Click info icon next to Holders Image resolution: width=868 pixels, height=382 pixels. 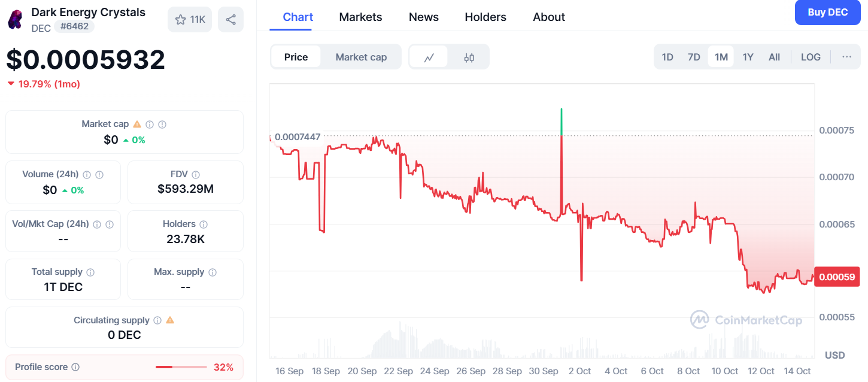(x=204, y=225)
